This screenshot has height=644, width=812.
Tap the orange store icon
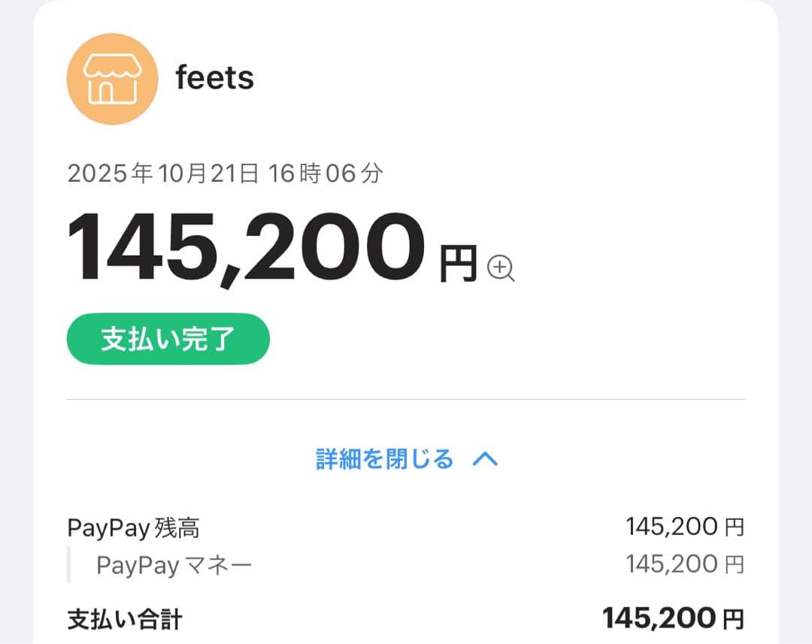pos(112,79)
